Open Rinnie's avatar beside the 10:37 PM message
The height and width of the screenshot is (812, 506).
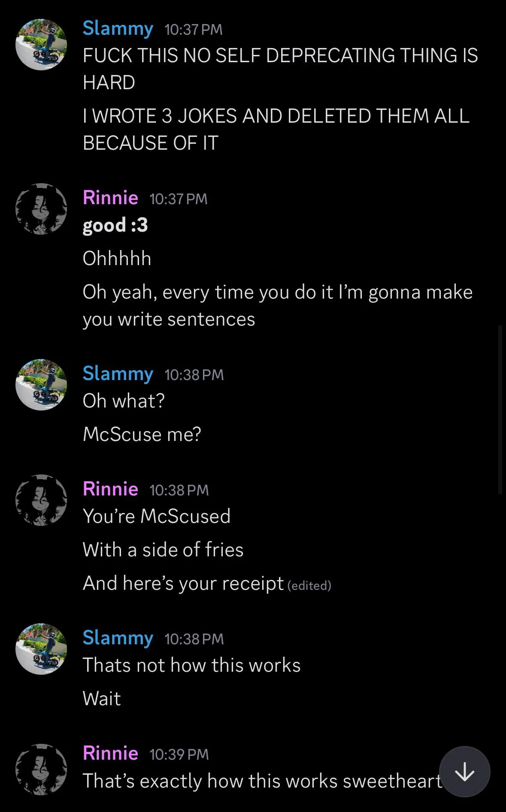41,209
